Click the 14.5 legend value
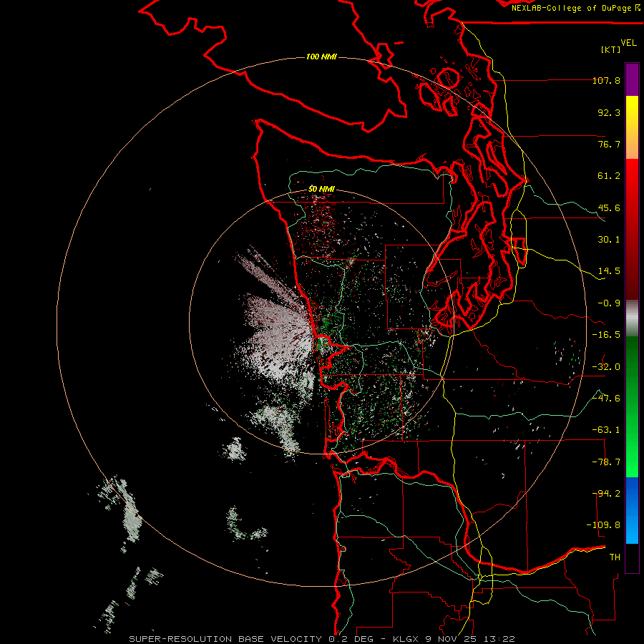This screenshot has width=644, height=644. tap(609, 271)
